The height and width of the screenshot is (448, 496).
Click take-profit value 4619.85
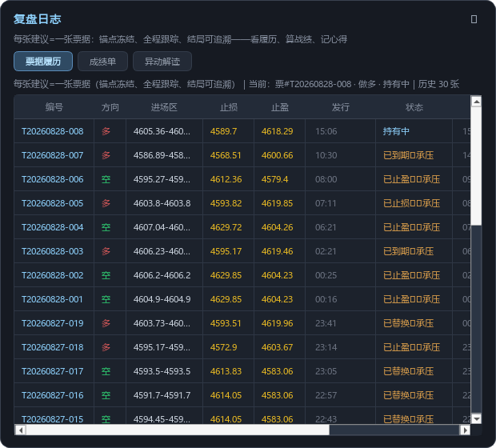tap(277, 203)
